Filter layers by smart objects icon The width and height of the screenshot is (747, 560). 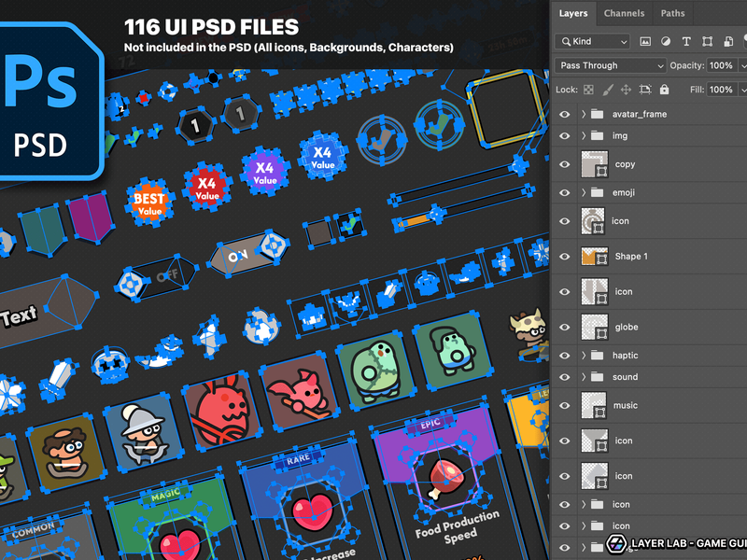coord(728,41)
